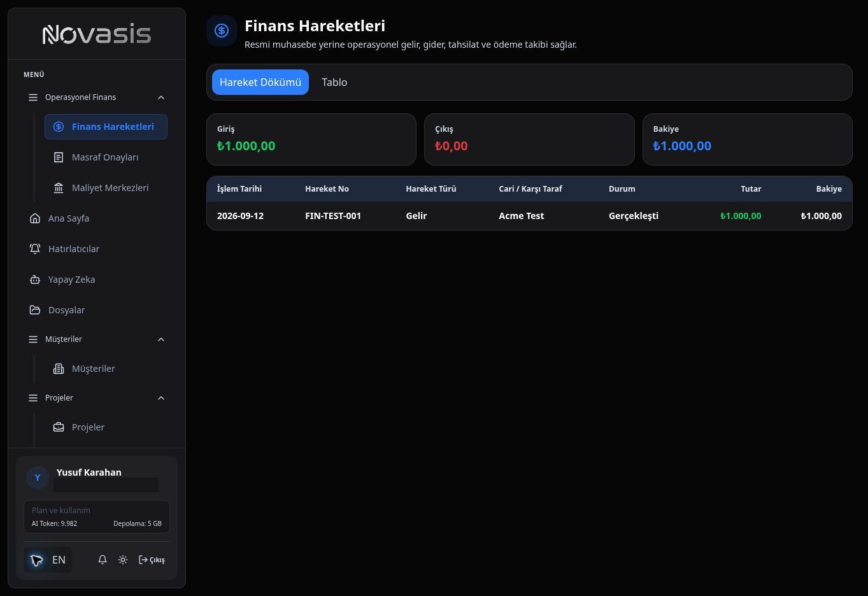Click the Dosyalar folder icon

35,310
